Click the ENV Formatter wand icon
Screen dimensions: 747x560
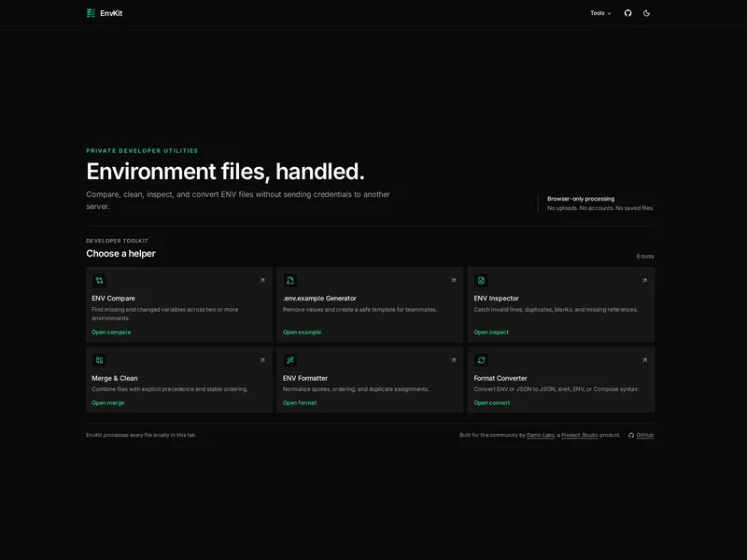[x=290, y=360]
